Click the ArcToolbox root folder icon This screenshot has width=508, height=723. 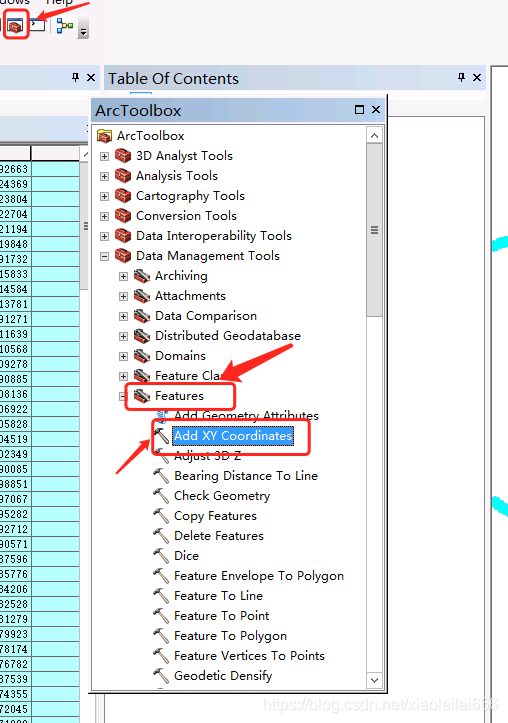[x=105, y=136]
